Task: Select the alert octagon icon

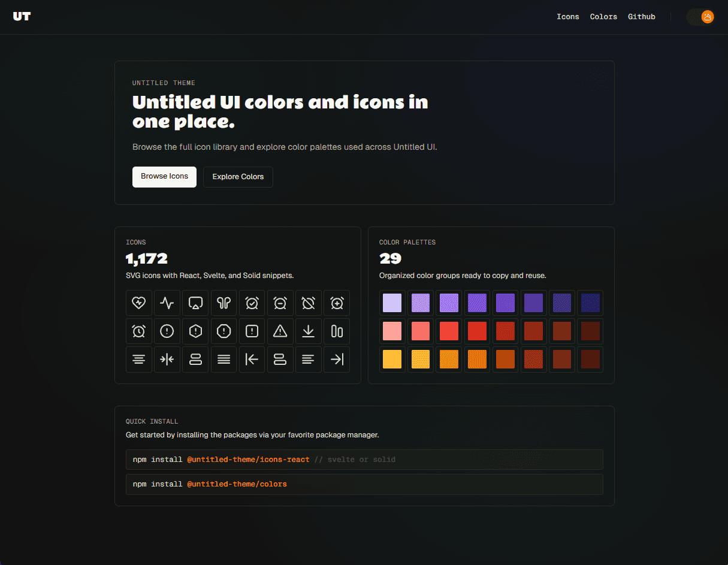Action: (x=223, y=331)
